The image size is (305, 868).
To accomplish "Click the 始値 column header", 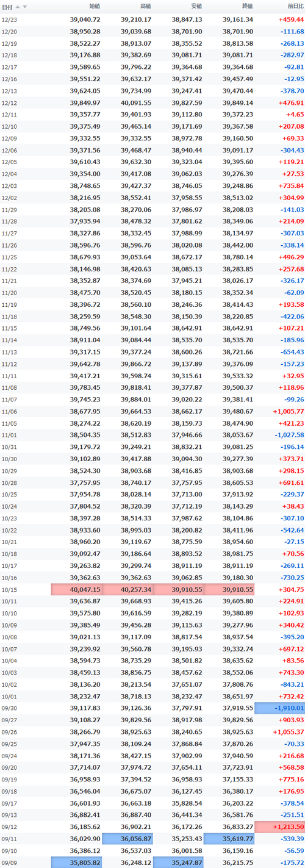I will click(x=95, y=7).
